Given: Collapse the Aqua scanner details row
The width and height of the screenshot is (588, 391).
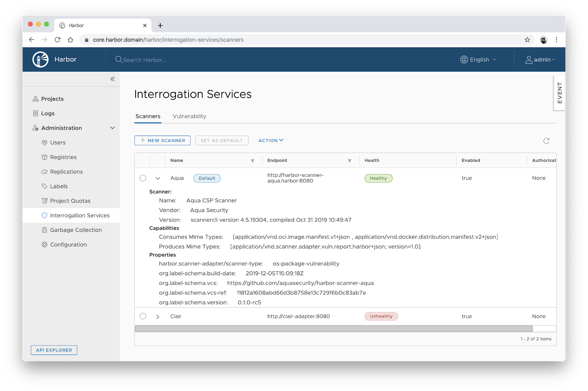Looking at the screenshot, I should click(x=158, y=178).
